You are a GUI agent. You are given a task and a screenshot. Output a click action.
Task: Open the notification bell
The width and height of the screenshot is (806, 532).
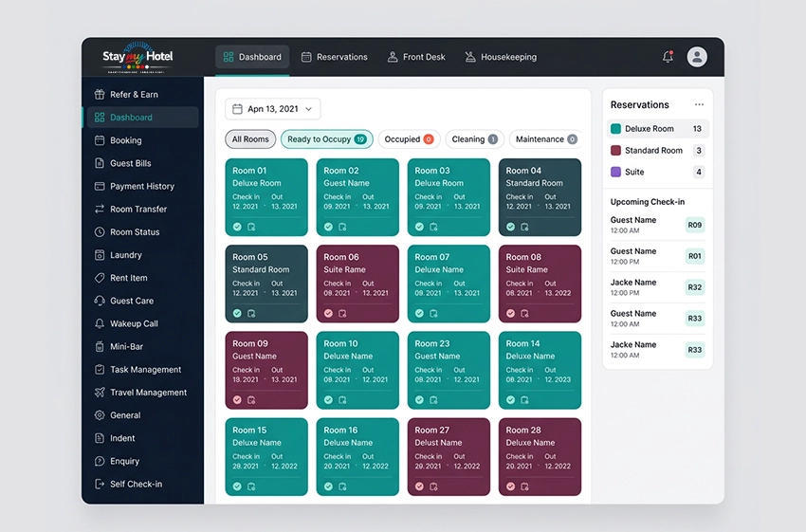[668, 57]
